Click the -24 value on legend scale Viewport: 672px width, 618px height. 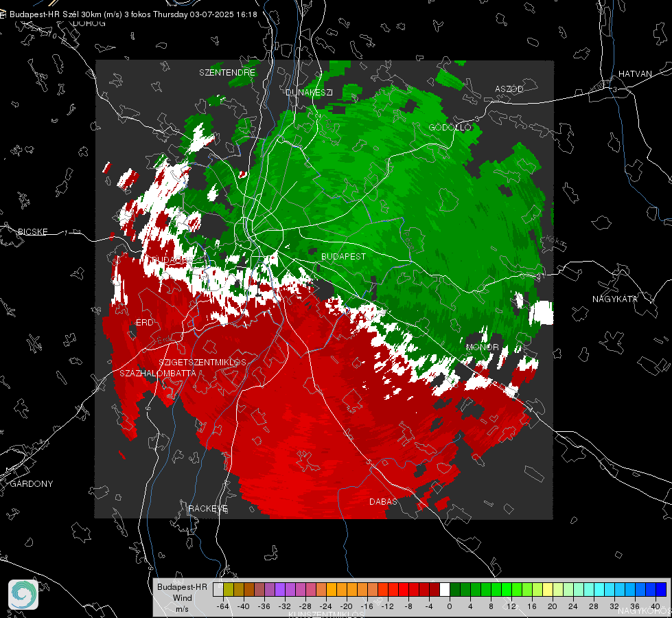326,606
